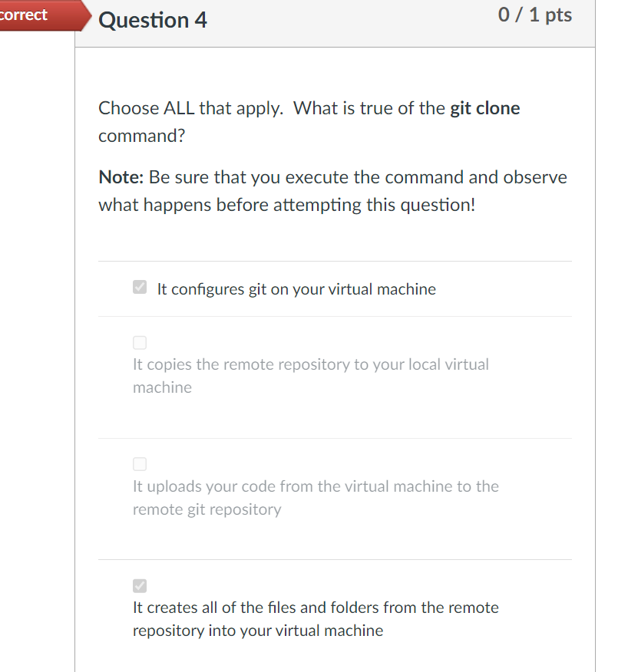Click the divider line below the question text
The height and width of the screenshot is (672, 628).
pyautogui.click(x=335, y=260)
